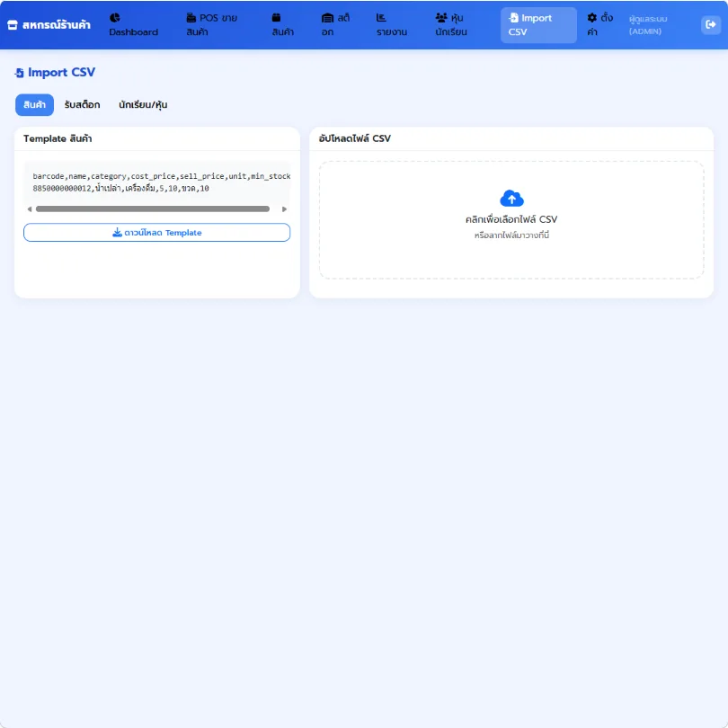The height and width of the screenshot is (728, 728).
Task: Click ดาวน์โหลด Template button
Action: [157, 233]
